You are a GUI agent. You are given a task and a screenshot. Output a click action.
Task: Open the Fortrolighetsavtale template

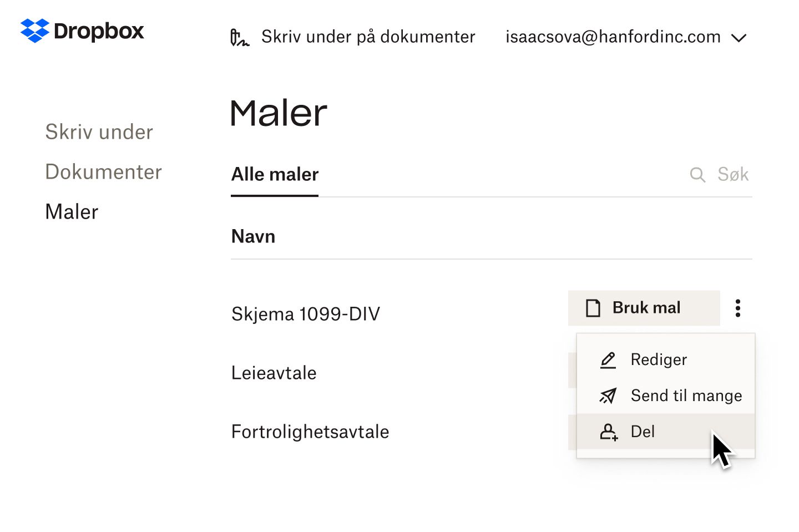point(310,431)
